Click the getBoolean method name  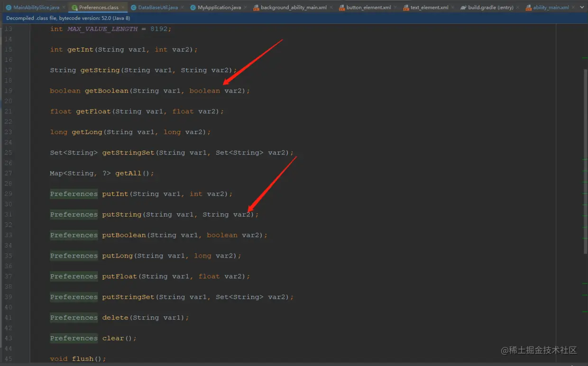point(107,91)
